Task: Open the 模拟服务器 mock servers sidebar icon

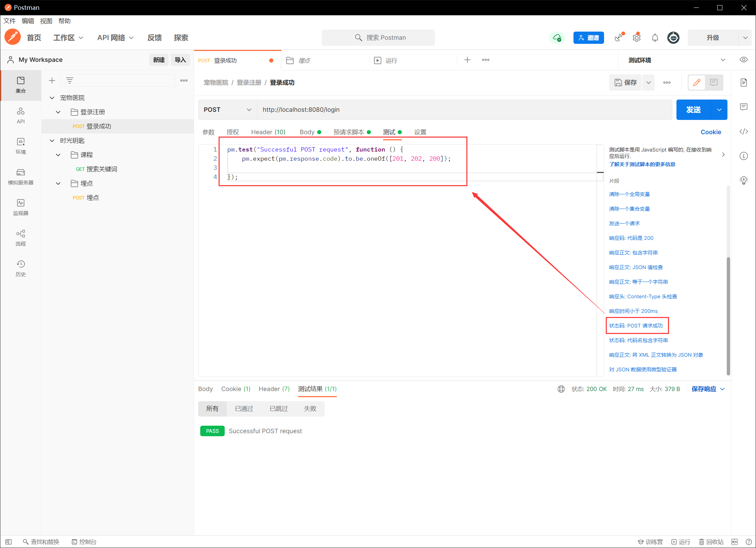Action: (x=21, y=176)
